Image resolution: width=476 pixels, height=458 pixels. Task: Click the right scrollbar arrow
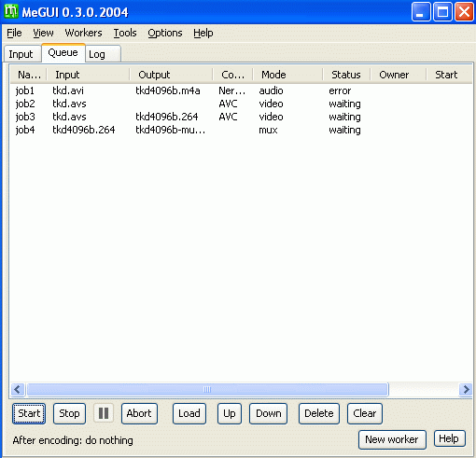[466, 389]
